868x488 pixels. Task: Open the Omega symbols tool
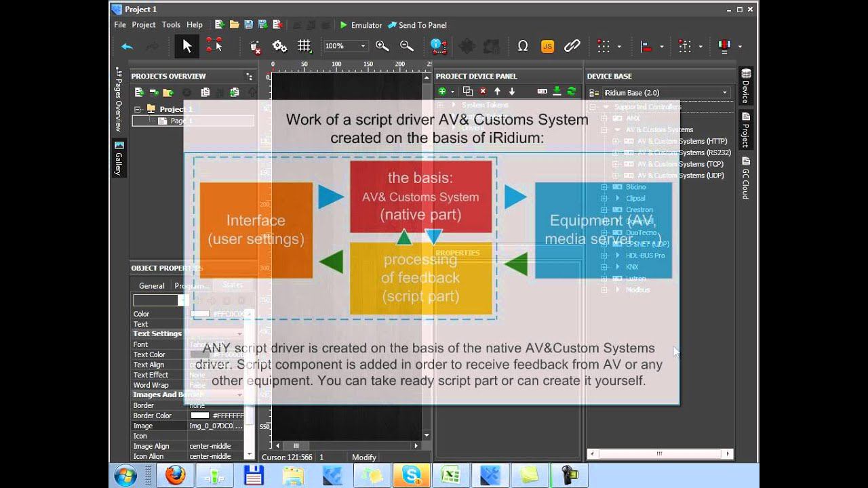tap(523, 46)
